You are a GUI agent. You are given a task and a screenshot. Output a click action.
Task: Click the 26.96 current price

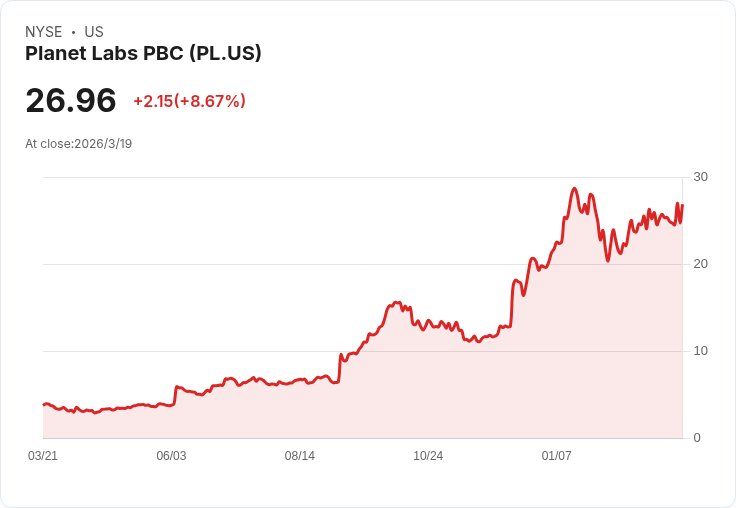click(x=71, y=100)
